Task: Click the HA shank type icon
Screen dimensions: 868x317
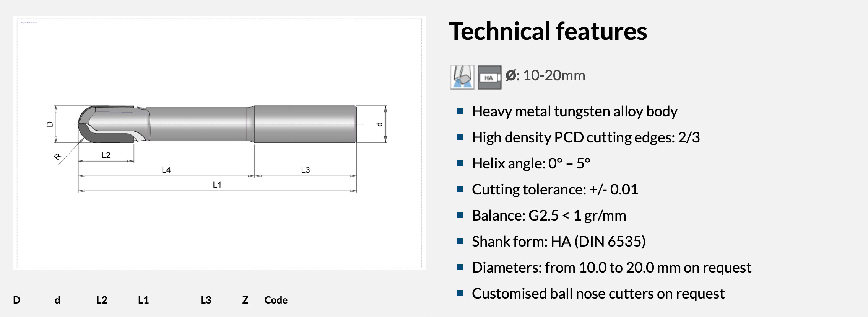Action: click(489, 77)
